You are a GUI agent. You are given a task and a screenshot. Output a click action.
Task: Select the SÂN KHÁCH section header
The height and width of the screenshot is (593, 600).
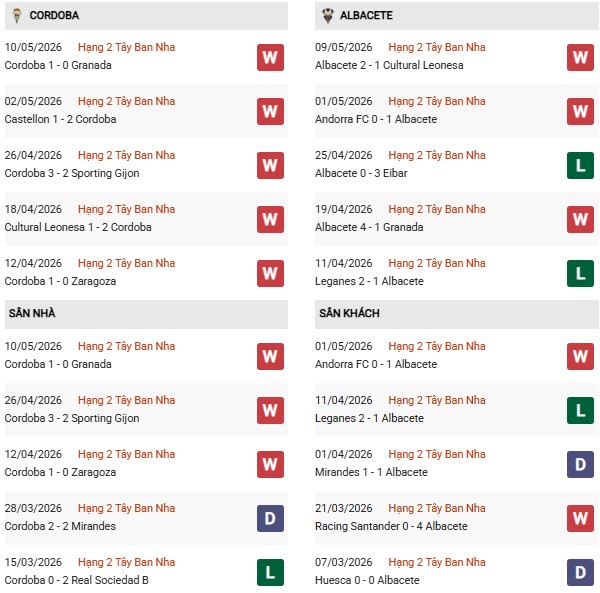(457, 314)
